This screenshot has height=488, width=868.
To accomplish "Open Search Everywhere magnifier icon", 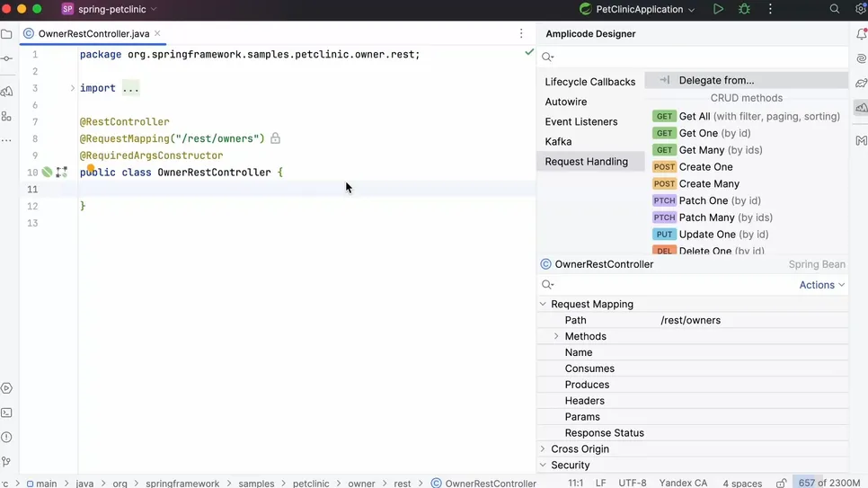I will 834,9.
